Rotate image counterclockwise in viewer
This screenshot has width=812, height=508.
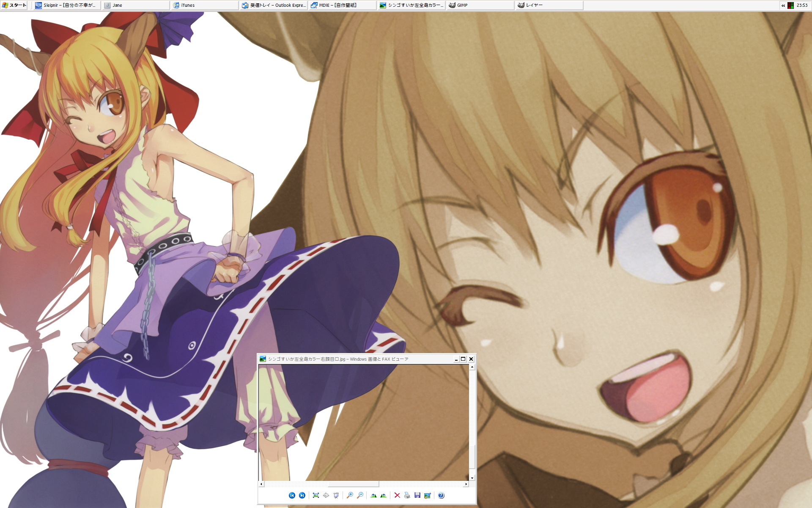[x=383, y=495]
